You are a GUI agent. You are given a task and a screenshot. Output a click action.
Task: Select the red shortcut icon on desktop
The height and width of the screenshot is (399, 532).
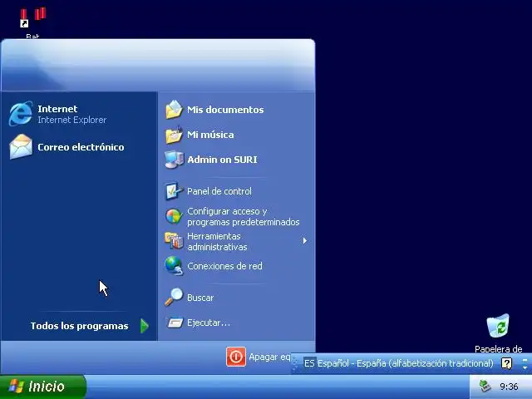32,17
